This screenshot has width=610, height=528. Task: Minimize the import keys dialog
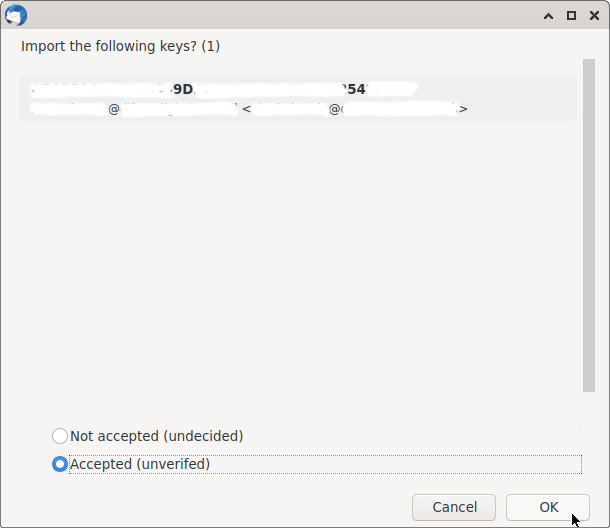coord(548,15)
